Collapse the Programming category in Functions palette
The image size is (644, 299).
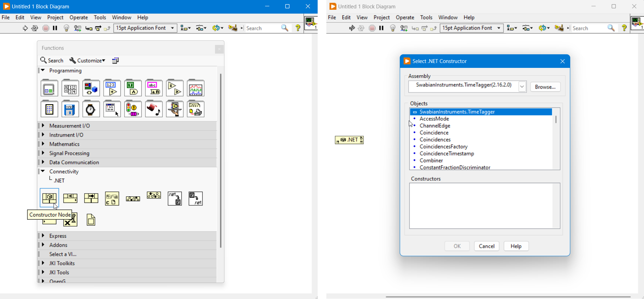coord(43,70)
